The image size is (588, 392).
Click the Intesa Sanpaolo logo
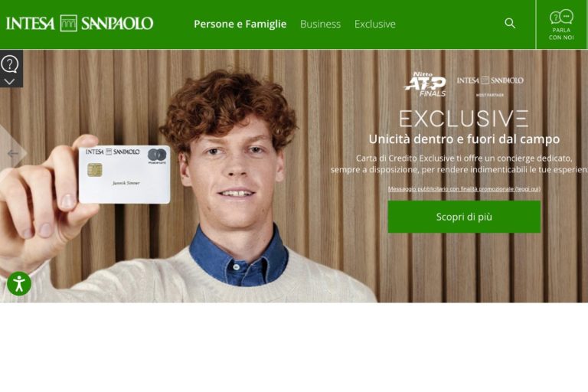click(x=80, y=24)
